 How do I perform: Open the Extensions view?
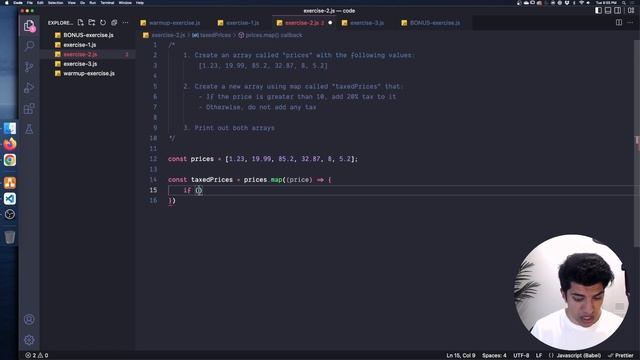coord(29,109)
